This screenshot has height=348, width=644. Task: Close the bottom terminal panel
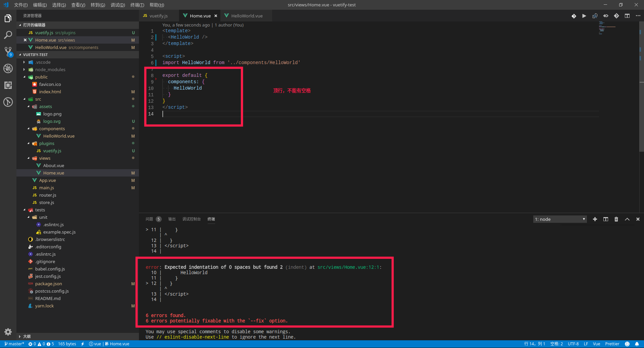click(x=638, y=219)
